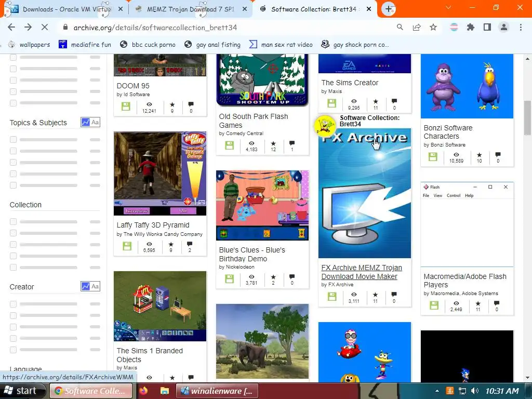Switch to Downloads - Oracle VM VirtualBox tab
The width and height of the screenshot is (532, 399).
65,9
